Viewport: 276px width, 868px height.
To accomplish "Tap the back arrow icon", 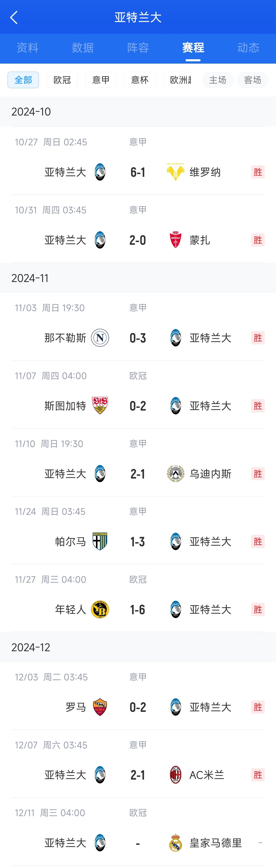I will tap(14, 17).
